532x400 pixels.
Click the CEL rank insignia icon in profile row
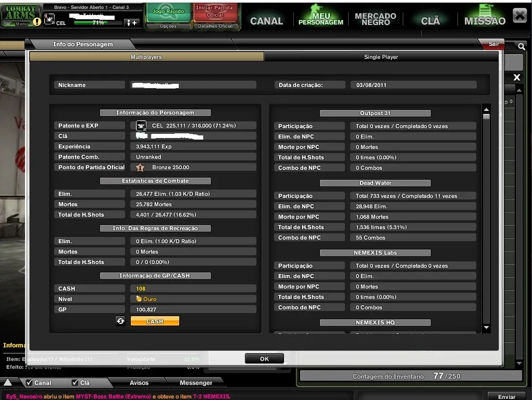[142, 126]
